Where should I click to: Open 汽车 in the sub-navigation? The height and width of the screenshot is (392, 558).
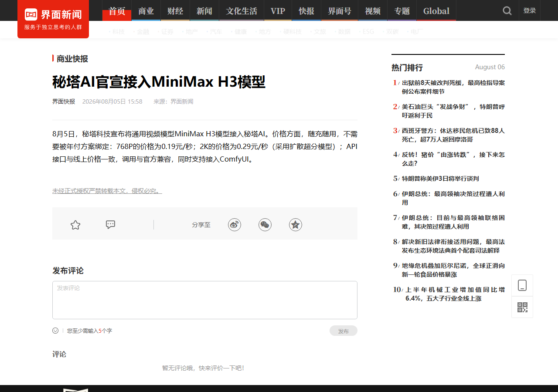click(x=216, y=32)
